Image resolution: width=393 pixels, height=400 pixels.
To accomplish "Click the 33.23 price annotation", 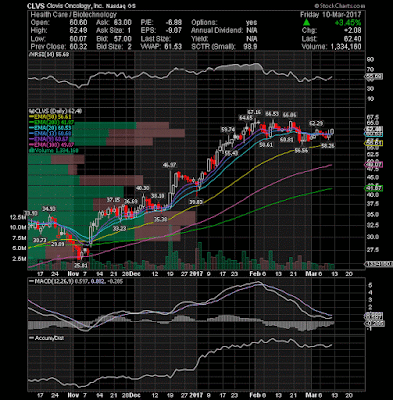I will pos(119,229).
